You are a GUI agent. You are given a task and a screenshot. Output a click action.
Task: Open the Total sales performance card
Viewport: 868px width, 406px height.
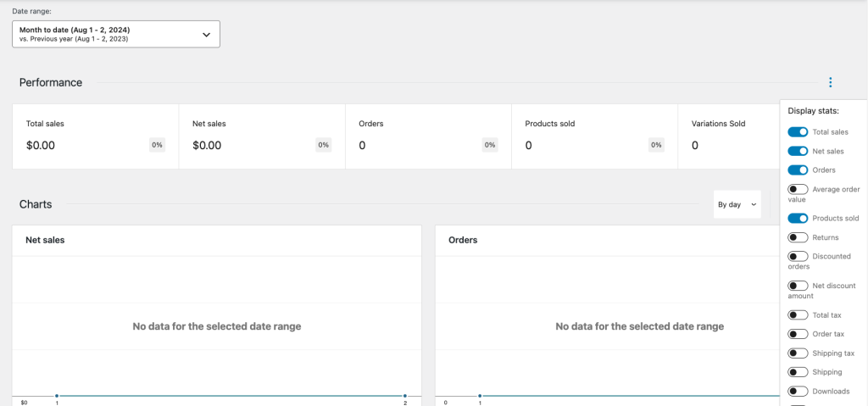click(x=95, y=136)
